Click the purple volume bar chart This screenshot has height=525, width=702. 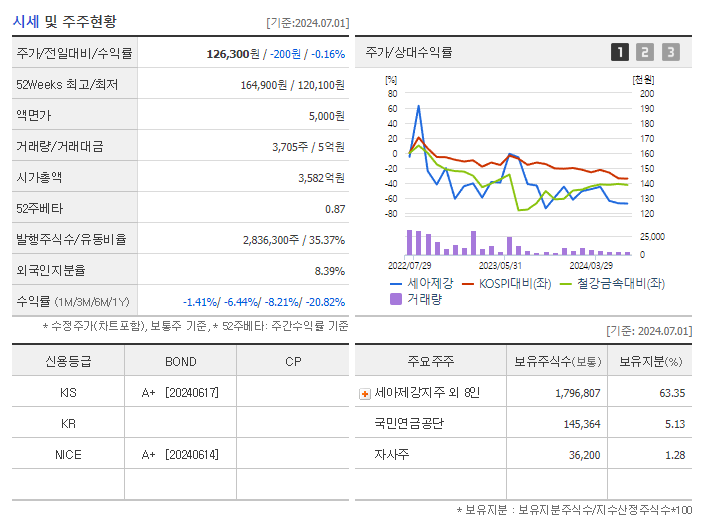(518, 243)
